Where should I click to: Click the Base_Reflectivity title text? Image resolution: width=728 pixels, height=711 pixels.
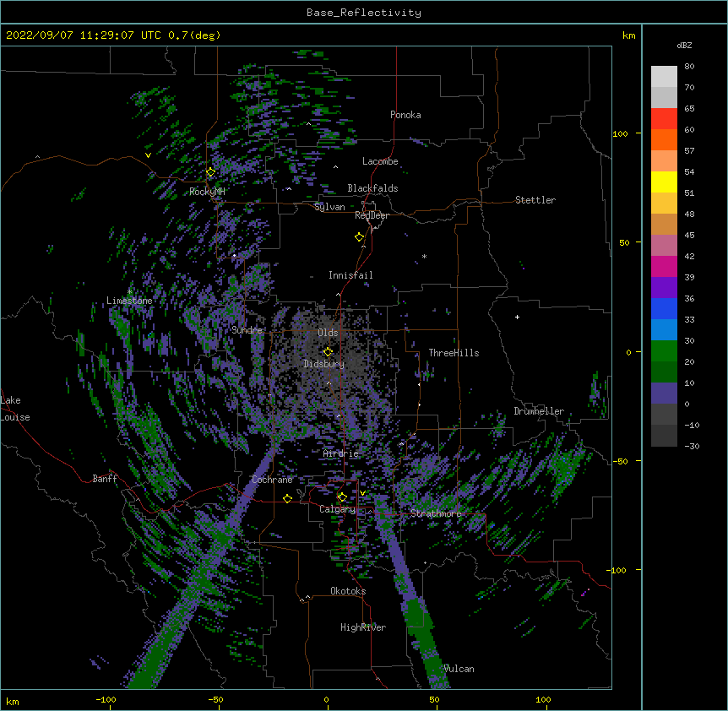coord(364,13)
